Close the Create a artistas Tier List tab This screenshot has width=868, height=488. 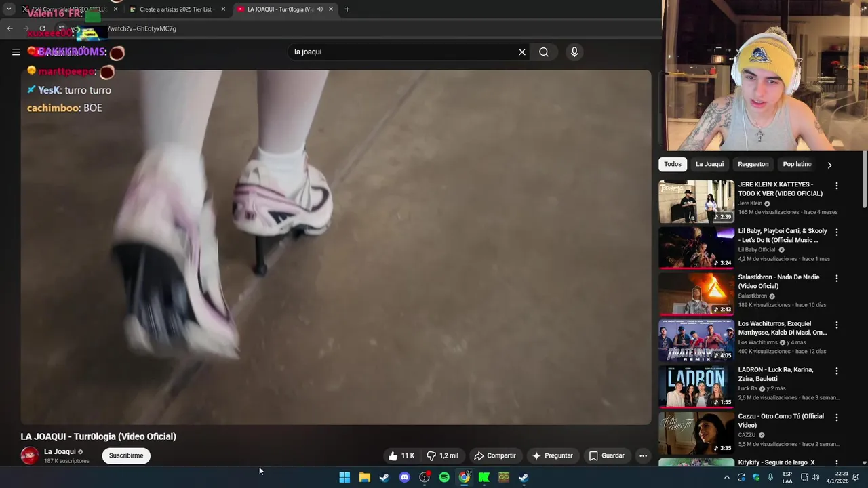click(x=223, y=9)
